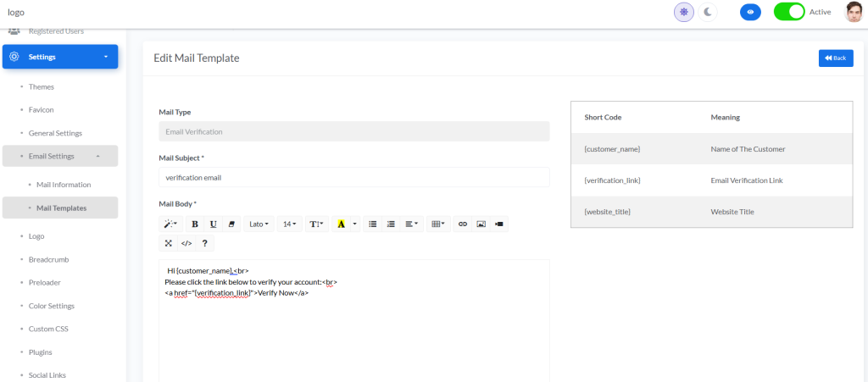
Task: Apply underline formatting in mail body
Action: click(213, 224)
